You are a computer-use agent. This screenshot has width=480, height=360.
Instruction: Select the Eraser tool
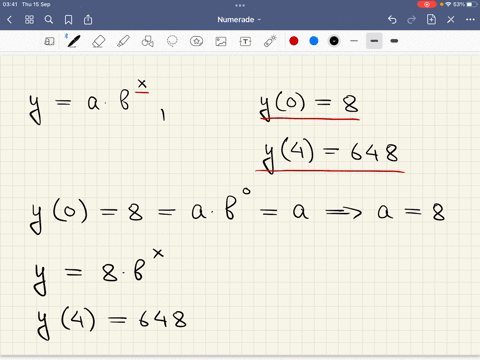pyautogui.click(x=98, y=41)
